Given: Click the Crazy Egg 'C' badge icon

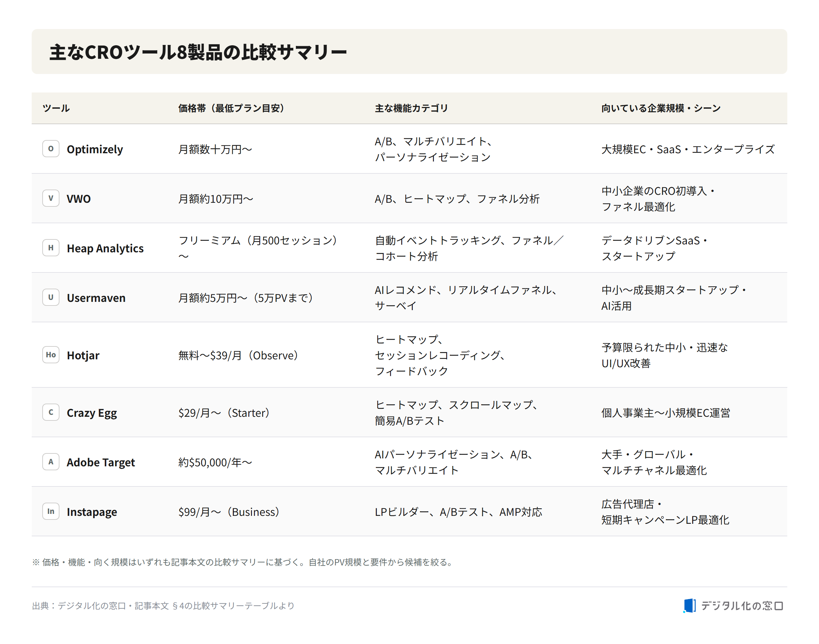Looking at the screenshot, I should [x=51, y=412].
